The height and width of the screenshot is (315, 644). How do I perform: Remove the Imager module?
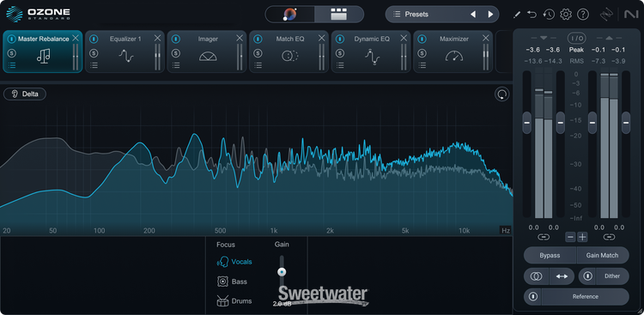[240, 38]
